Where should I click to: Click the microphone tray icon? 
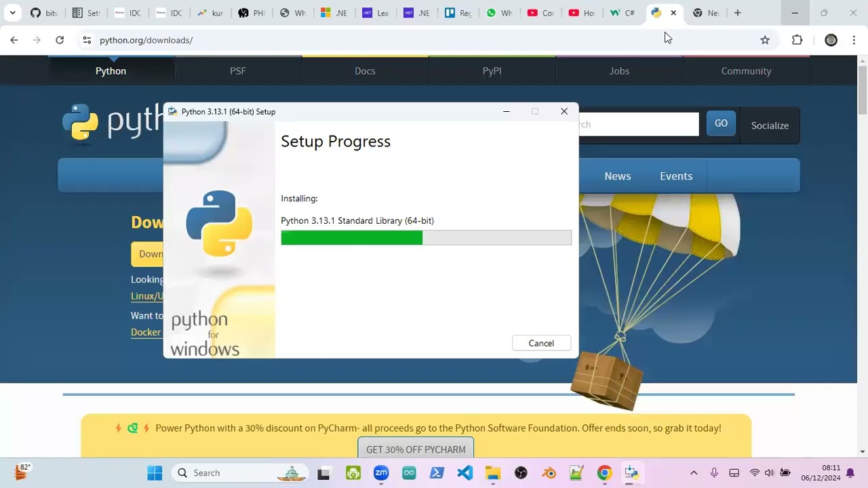(x=714, y=473)
